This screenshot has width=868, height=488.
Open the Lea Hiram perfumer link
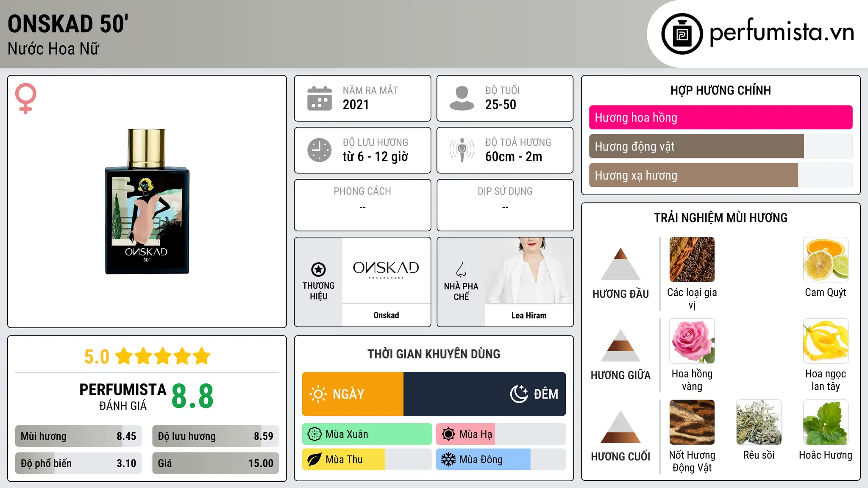pyautogui.click(x=529, y=315)
